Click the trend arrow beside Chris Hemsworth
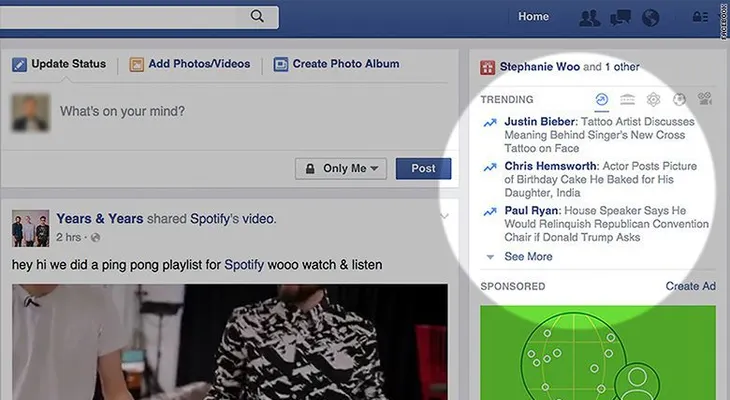This screenshot has height=400, width=730. (490, 167)
